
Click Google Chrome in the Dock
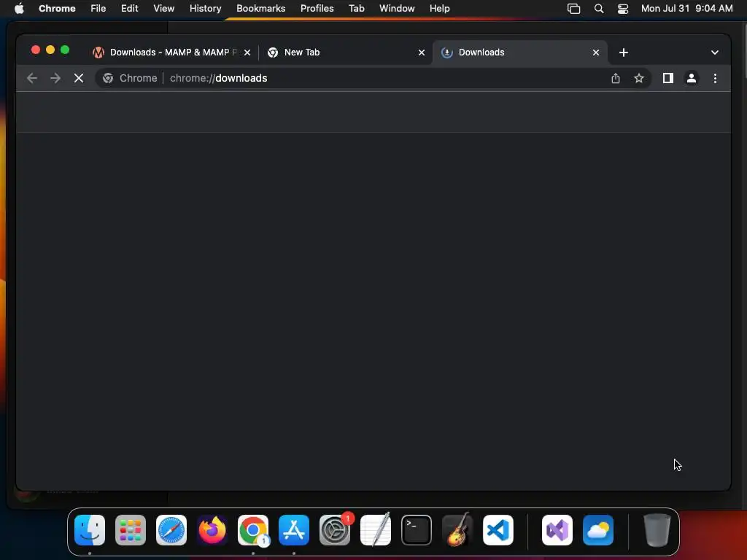pos(253,530)
